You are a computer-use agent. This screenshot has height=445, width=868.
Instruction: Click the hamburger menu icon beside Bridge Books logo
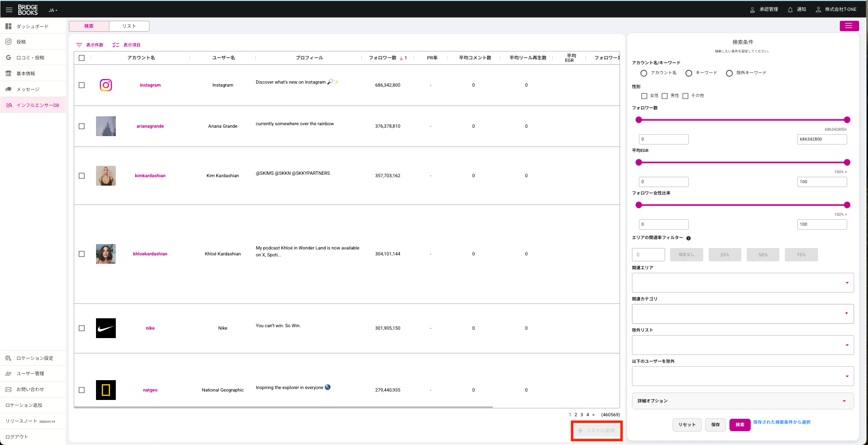click(9, 9)
